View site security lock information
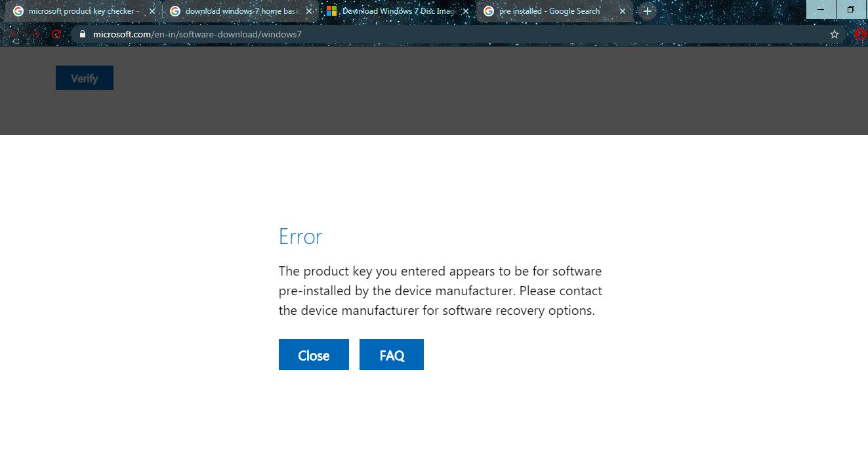The image size is (868, 450). pos(83,34)
